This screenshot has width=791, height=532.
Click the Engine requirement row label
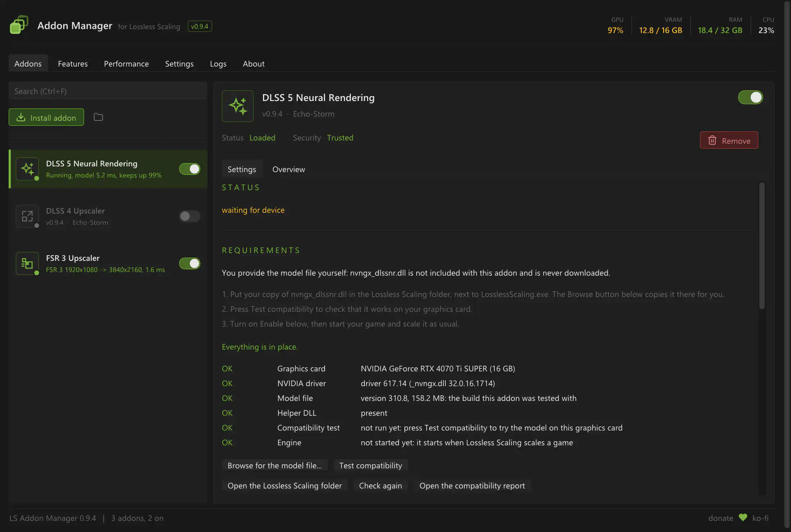289,442
